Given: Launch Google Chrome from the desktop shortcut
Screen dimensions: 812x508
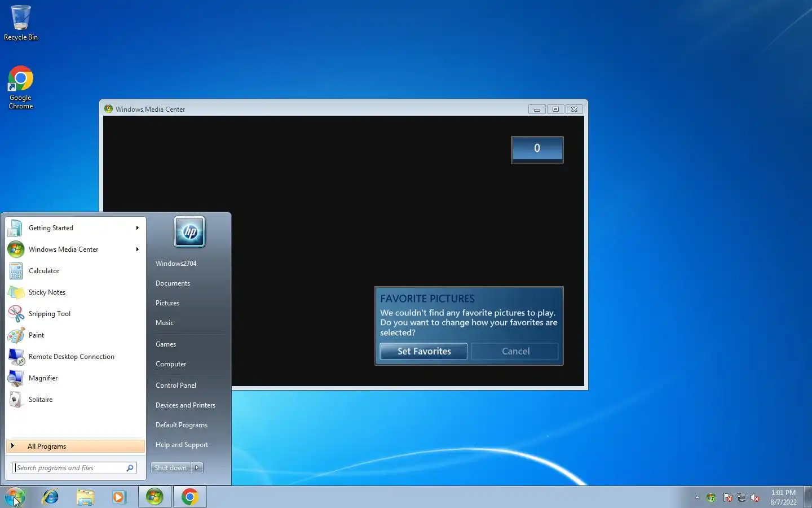Looking at the screenshot, I should coord(21,87).
